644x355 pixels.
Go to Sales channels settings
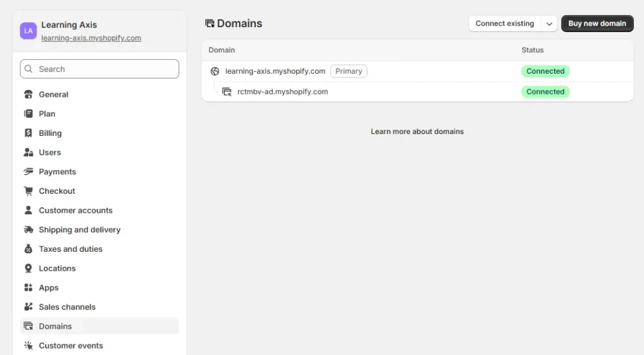[x=99, y=307]
